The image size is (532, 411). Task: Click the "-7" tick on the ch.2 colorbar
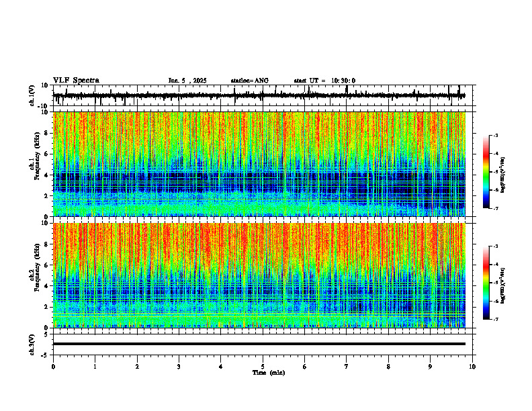(x=496, y=319)
